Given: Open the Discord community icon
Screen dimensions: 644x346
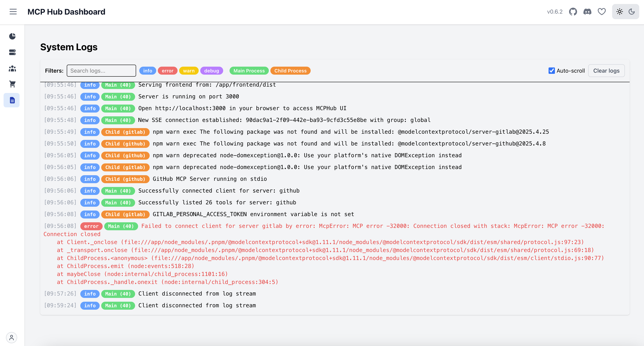Looking at the screenshot, I should (x=587, y=12).
